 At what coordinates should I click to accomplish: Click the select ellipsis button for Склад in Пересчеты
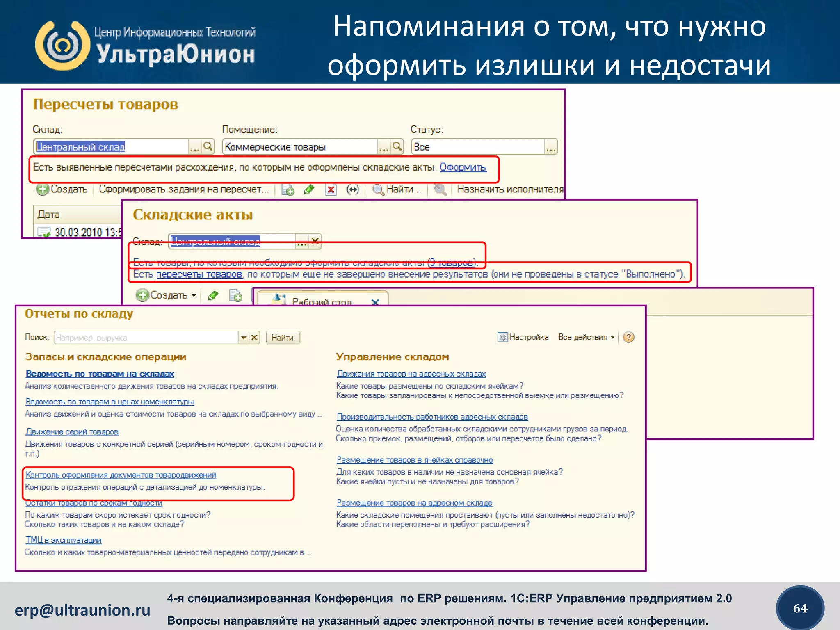[195, 146]
